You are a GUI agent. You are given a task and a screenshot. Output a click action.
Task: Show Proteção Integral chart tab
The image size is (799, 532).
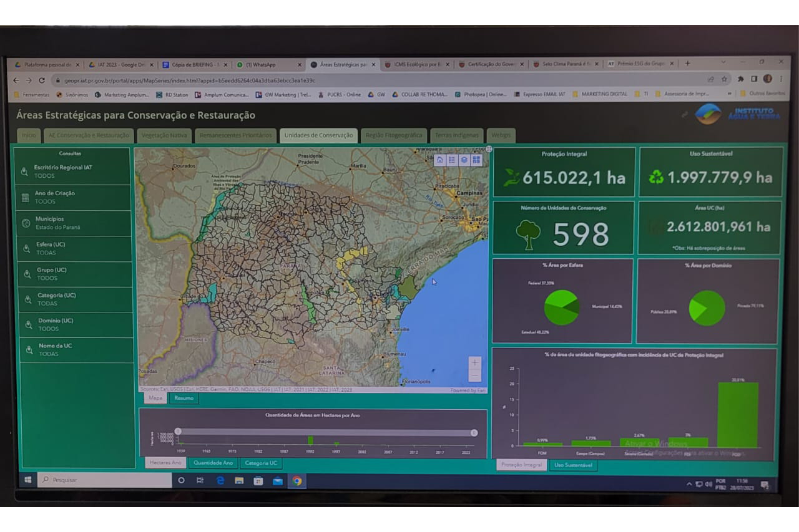[522, 465]
